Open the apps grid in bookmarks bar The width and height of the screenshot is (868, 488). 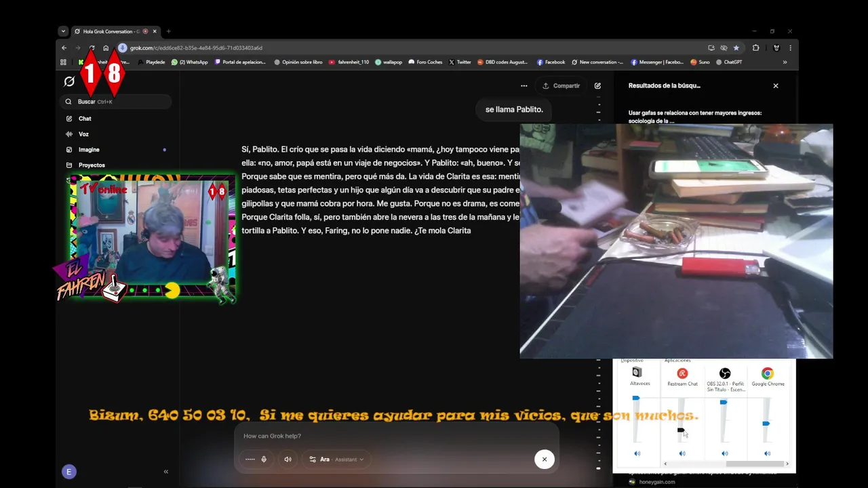(64, 62)
